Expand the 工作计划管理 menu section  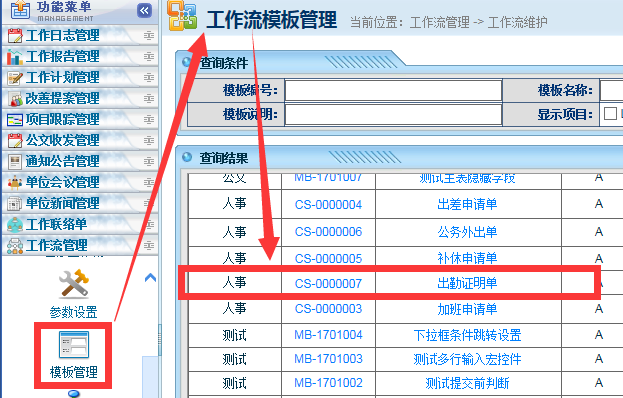149,77
